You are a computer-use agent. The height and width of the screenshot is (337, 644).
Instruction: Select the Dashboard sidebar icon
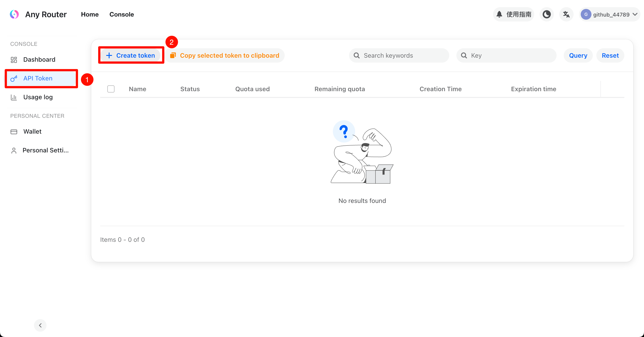point(14,59)
